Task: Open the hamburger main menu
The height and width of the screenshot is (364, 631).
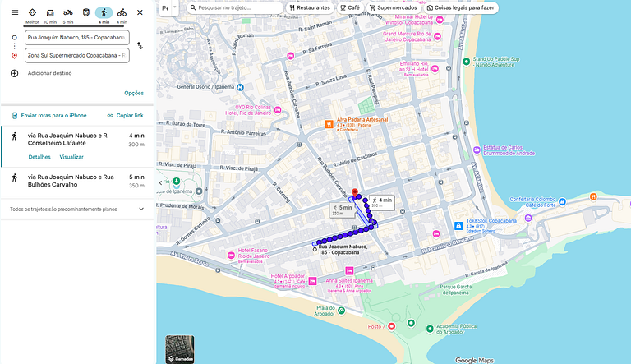Action: 15,12
